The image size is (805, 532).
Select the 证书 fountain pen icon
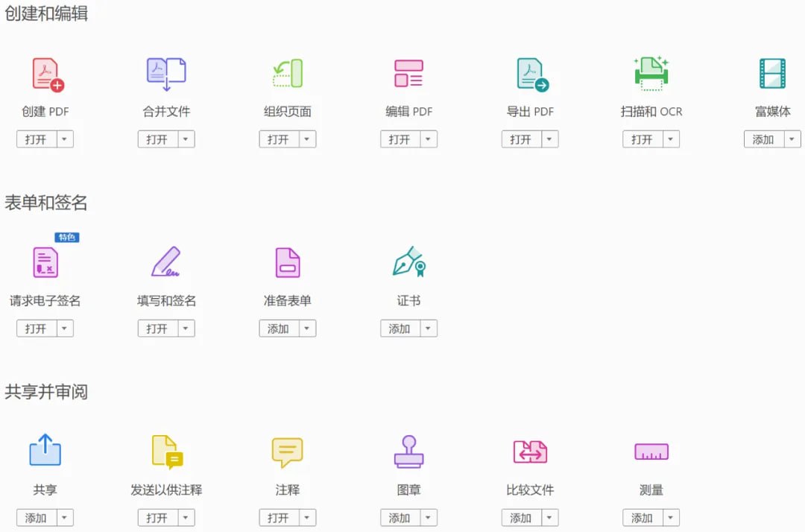(409, 262)
